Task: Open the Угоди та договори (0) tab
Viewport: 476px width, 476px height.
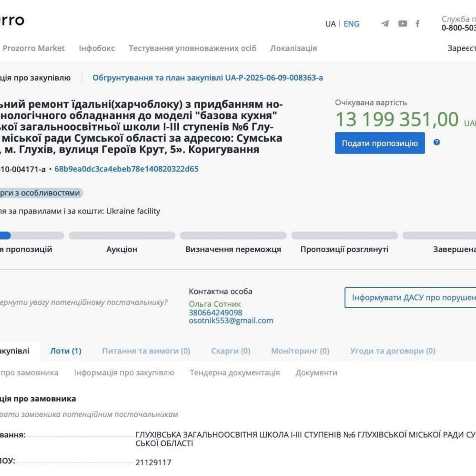Action: pos(393,351)
